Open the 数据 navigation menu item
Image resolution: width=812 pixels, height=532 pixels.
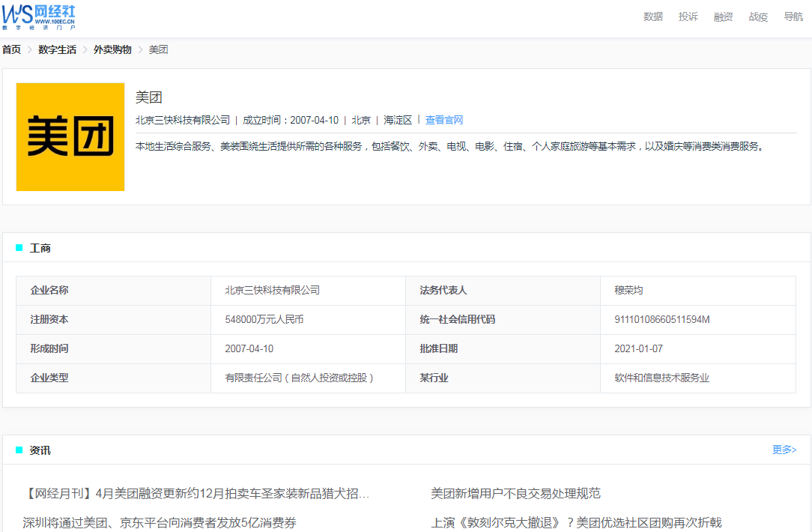click(x=652, y=16)
